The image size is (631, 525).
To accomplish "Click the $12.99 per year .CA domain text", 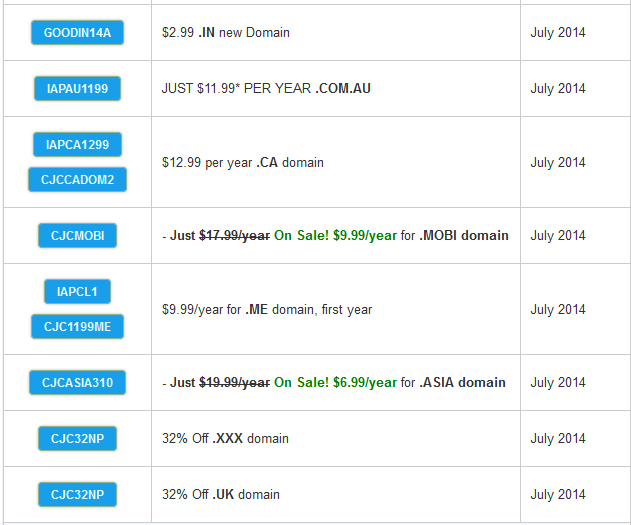I will pos(243,163).
